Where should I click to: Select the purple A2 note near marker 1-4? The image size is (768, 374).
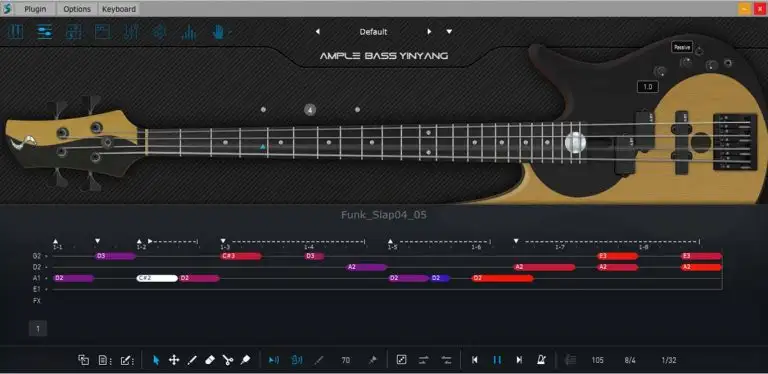tap(366, 267)
